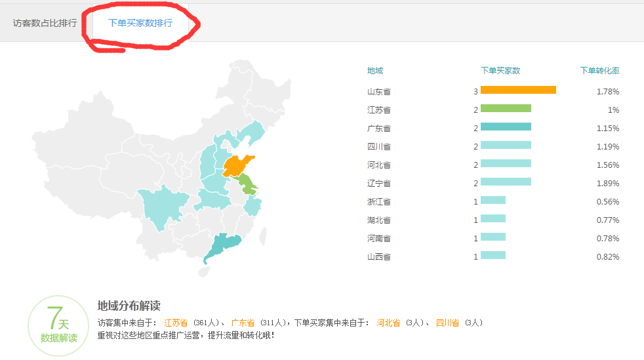Click Zhejiang province on the map
Viewport: 644px width, 360px height.
(x=252, y=206)
